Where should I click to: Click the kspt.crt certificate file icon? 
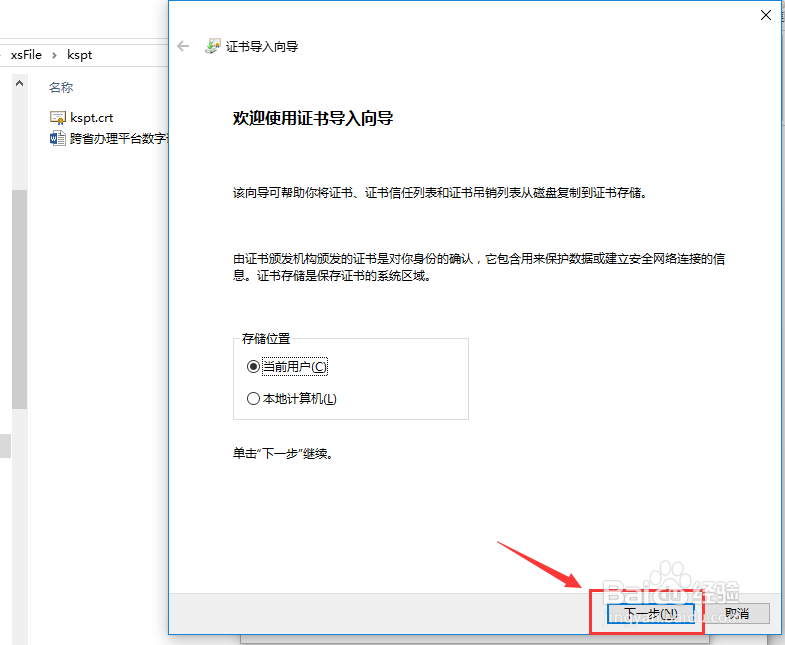click(58, 118)
